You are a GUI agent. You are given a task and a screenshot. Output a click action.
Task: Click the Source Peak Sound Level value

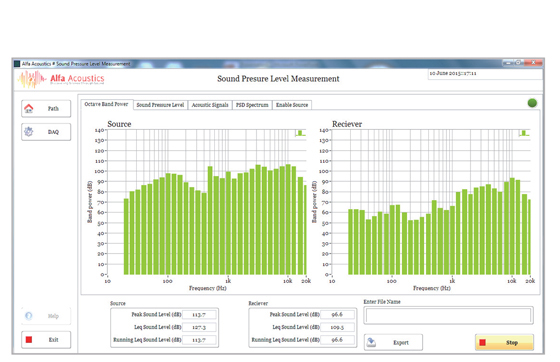pos(199,315)
